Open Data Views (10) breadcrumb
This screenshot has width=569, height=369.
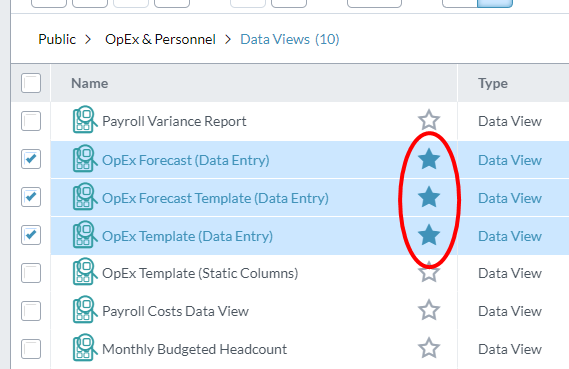click(290, 39)
